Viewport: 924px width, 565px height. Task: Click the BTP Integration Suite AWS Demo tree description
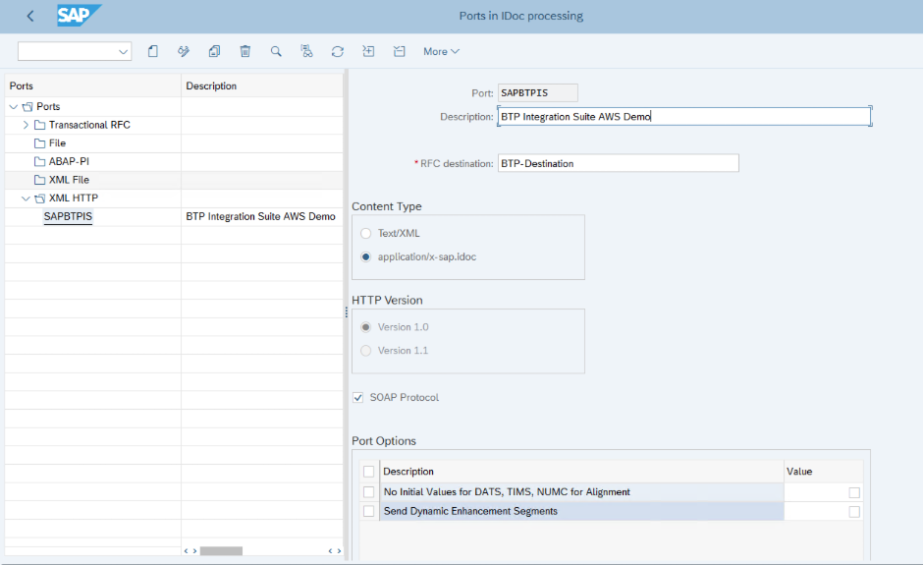pyautogui.click(x=260, y=216)
